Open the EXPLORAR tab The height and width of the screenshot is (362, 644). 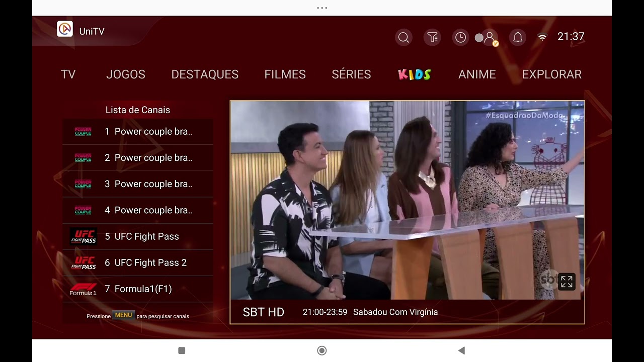click(552, 74)
